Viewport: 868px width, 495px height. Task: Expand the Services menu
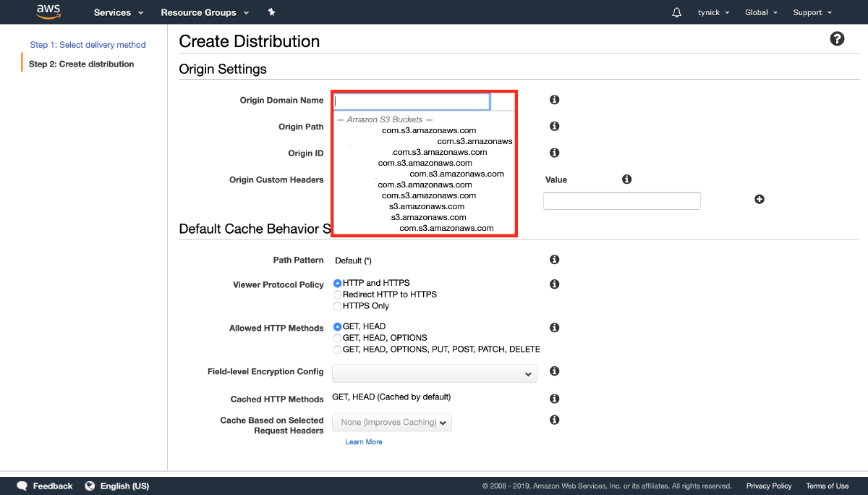point(119,12)
